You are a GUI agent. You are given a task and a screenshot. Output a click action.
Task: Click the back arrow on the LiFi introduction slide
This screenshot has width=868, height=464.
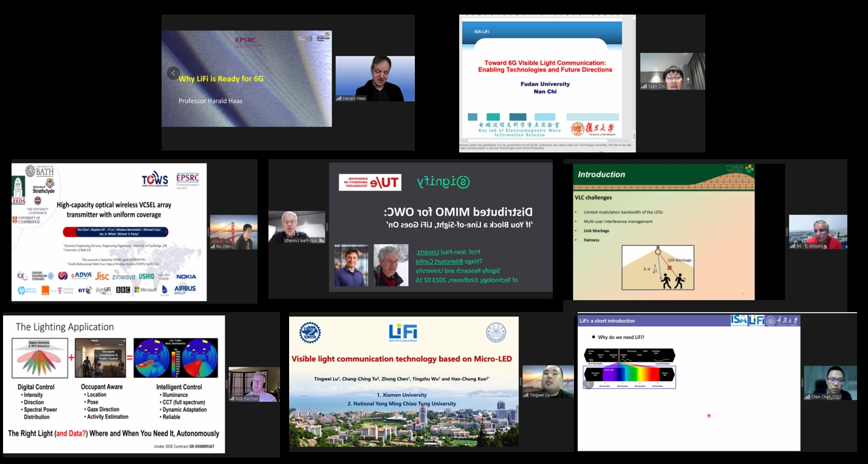[x=588, y=384]
